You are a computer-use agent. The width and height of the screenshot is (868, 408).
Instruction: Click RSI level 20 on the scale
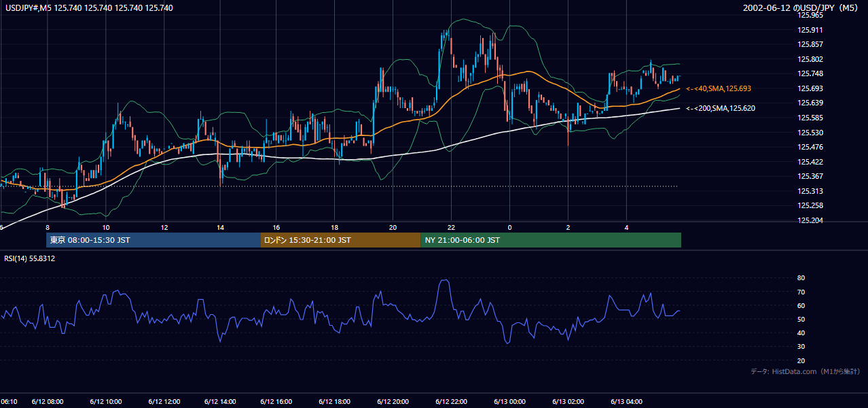(801, 360)
